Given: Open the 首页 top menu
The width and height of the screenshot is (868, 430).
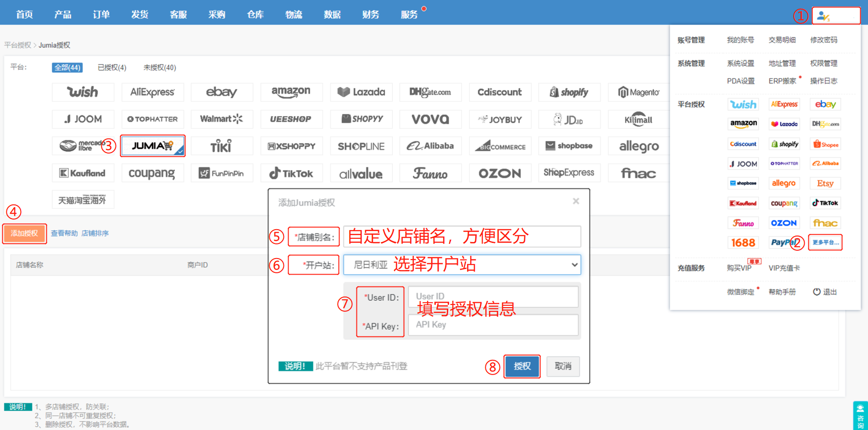Looking at the screenshot, I should click(24, 14).
